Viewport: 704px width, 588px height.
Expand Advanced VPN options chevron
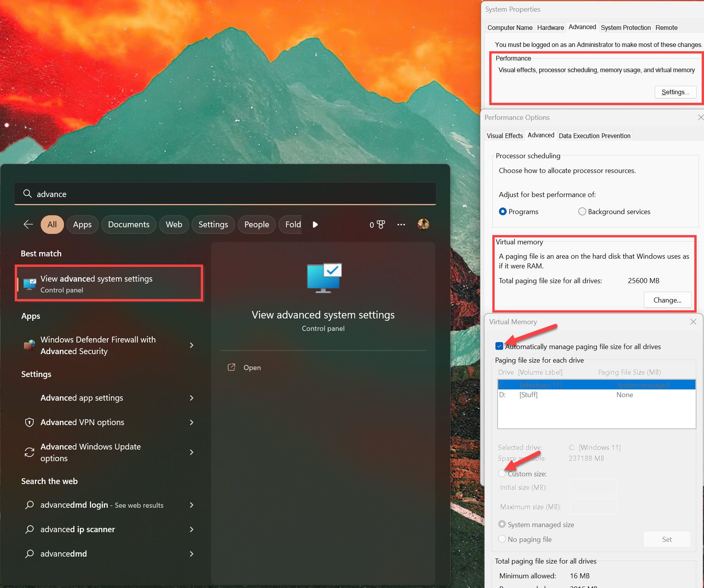point(192,422)
